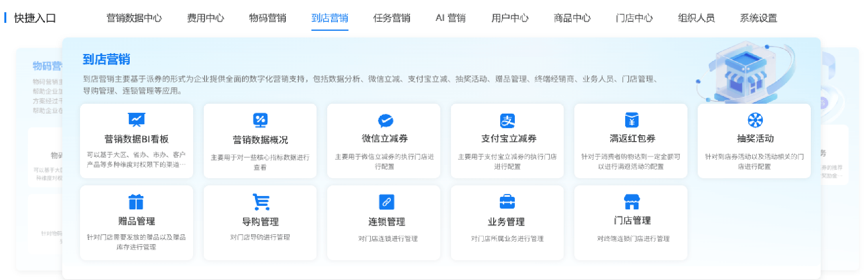Go to the 用户中心 tab
This screenshot has width=868, height=280.
pyautogui.click(x=510, y=18)
